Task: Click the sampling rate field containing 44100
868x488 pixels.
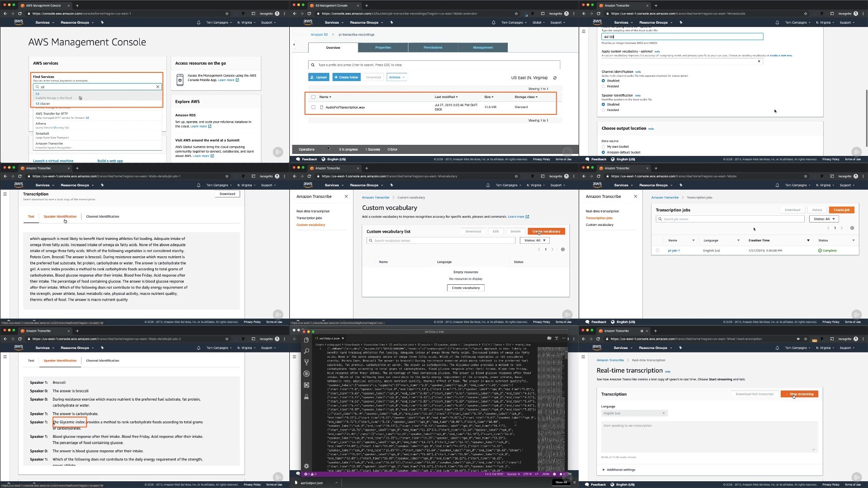Action: [x=682, y=37]
